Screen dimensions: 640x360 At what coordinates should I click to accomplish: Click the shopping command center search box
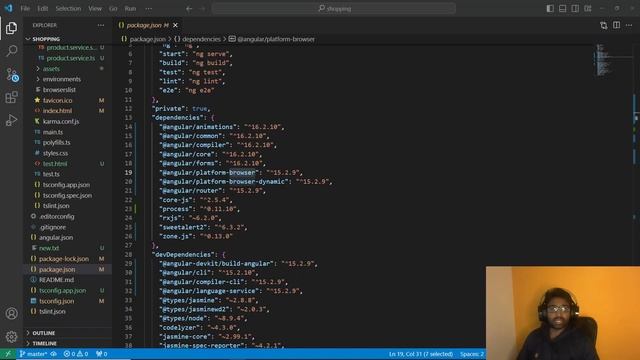334,9
